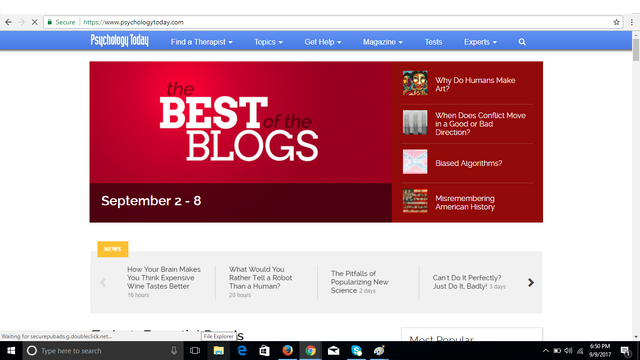Viewport: 640px width, 360px height.
Task: Open the site search magnifier icon
Action: pos(522,42)
